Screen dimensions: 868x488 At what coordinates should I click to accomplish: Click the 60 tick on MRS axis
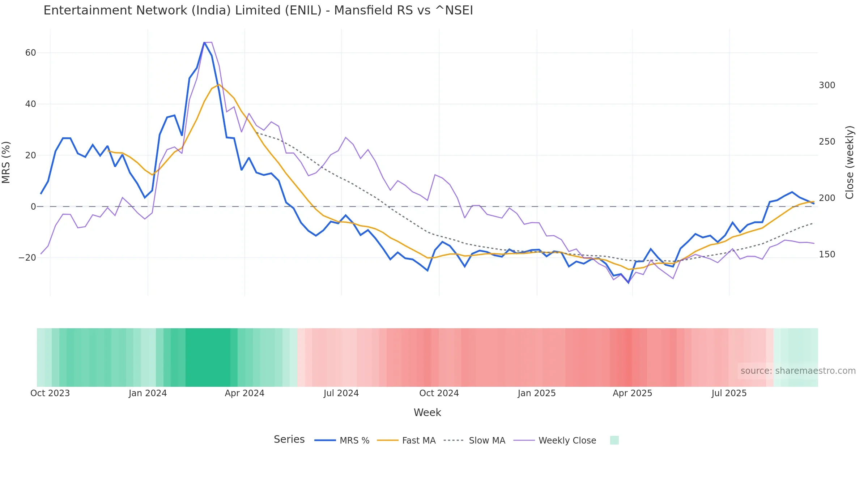pyautogui.click(x=31, y=53)
